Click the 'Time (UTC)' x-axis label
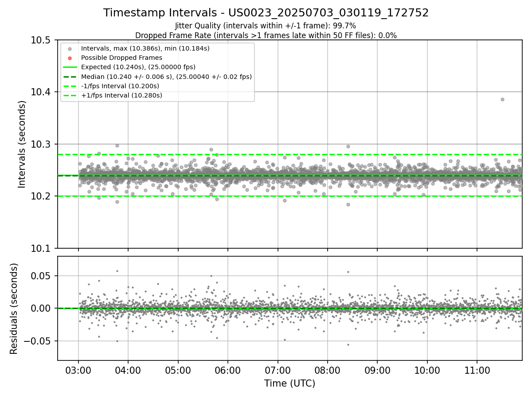 point(289,383)
